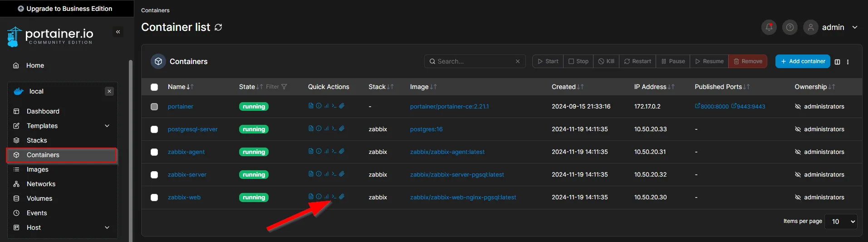This screenshot has height=242, width=868.
Task: Inspect zabbix-agent via quick action icon
Action: pyautogui.click(x=319, y=151)
